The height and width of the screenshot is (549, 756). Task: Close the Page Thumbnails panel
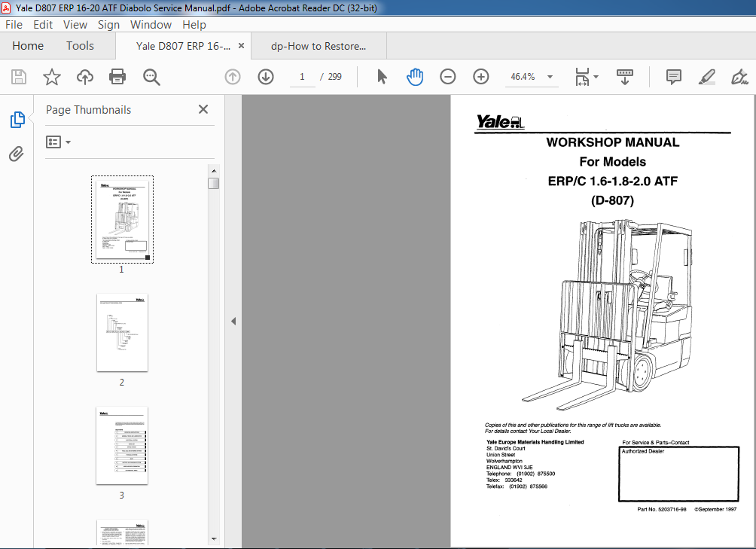pyautogui.click(x=203, y=109)
